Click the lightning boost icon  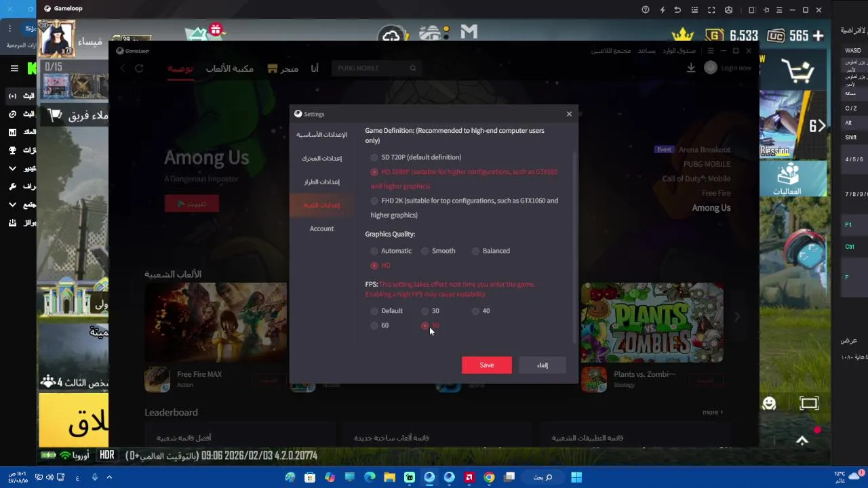(662, 9)
